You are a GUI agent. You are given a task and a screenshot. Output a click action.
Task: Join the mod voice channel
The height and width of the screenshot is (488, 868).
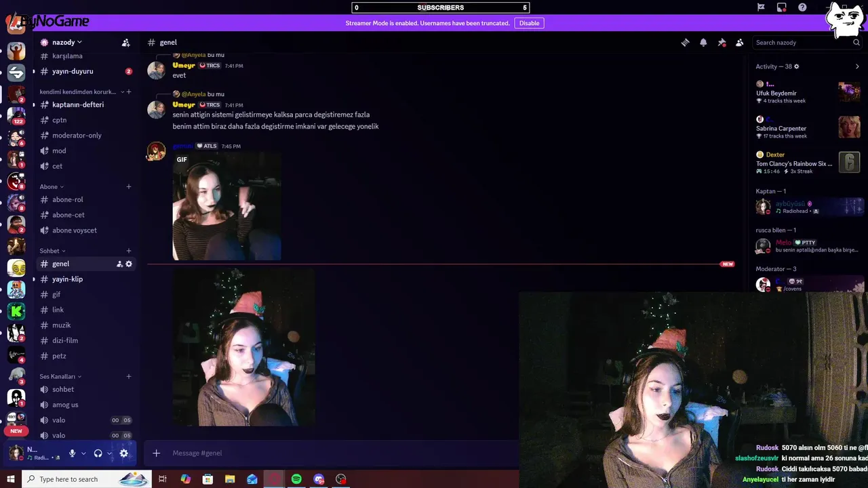(x=85, y=150)
